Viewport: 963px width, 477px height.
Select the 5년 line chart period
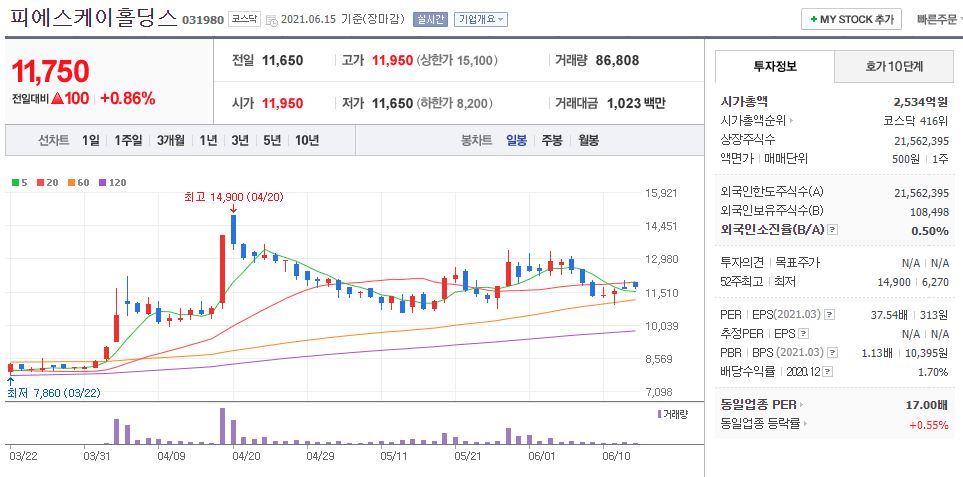click(271, 141)
